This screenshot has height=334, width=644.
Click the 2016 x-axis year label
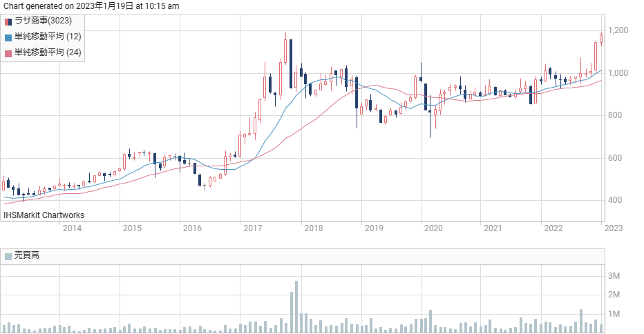192,228
